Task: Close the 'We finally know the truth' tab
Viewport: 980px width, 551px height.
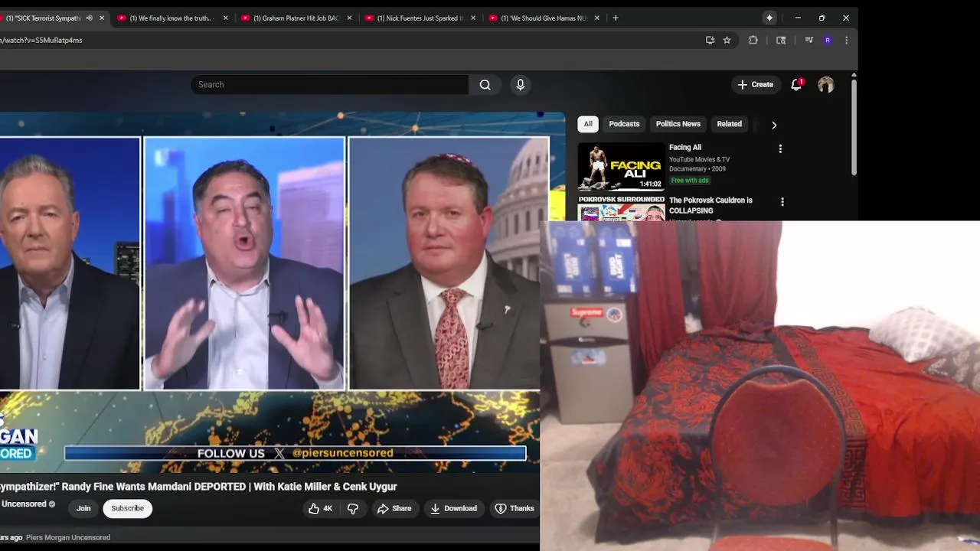Action: click(225, 18)
